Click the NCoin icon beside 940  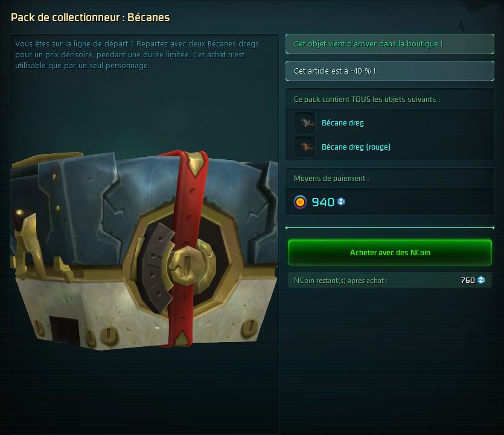point(342,202)
